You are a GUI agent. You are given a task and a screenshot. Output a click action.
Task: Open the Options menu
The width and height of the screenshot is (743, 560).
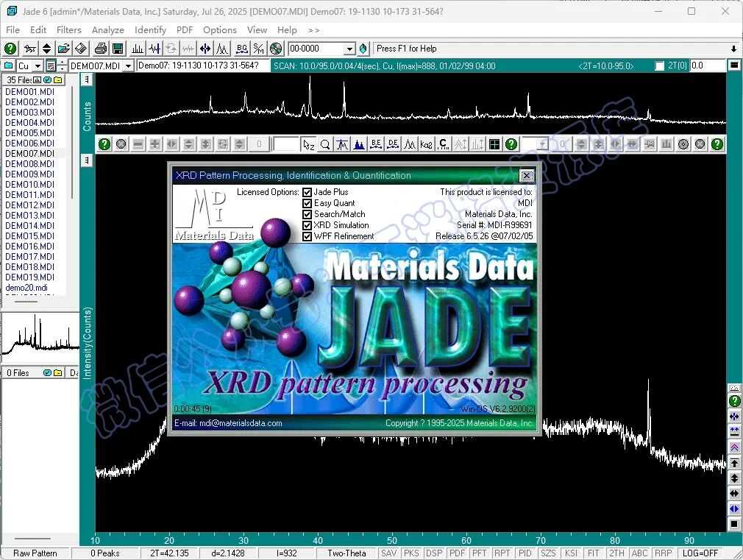pos(219,30)
